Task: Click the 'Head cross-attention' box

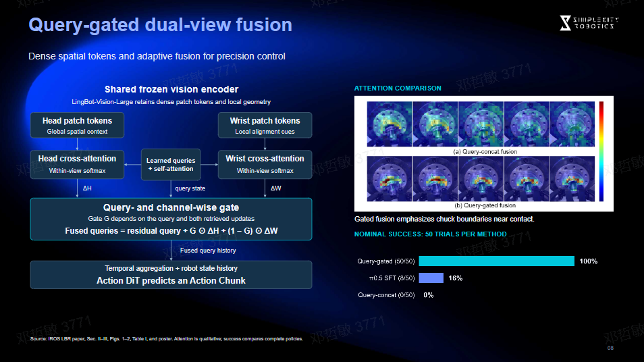Action: point(77,164)
